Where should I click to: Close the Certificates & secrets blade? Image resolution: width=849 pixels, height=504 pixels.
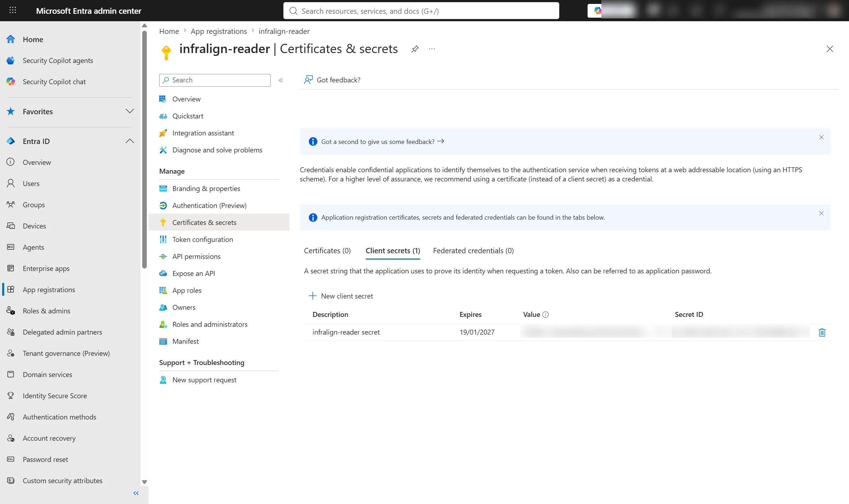(830, 49)
